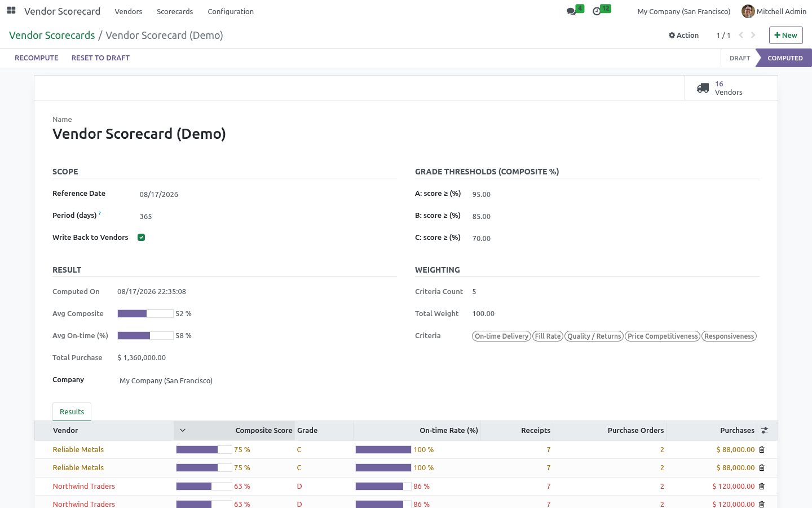The height and width of the screenshot is (508, 812).
Task: Click the On-time Delivery criteria tag
Action: (501, 336)
